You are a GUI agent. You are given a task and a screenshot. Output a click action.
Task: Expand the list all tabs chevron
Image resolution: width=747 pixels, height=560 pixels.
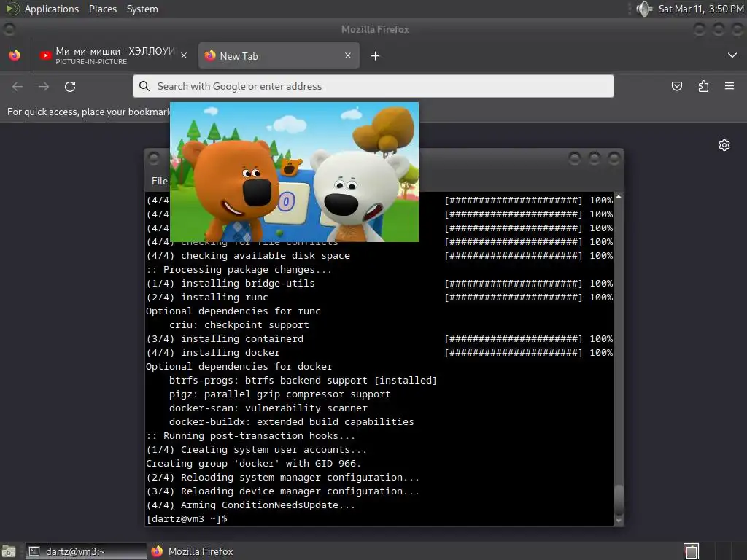(732, 55)
